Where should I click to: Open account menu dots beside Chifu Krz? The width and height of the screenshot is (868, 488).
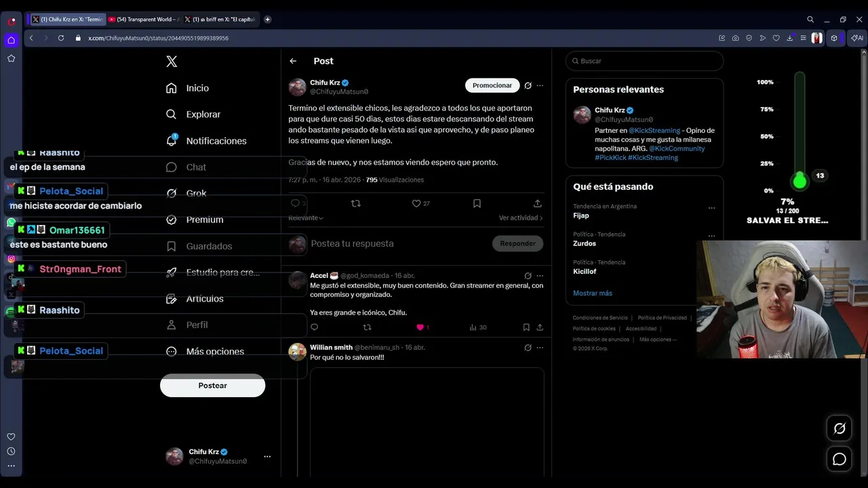tap(267, 457)
